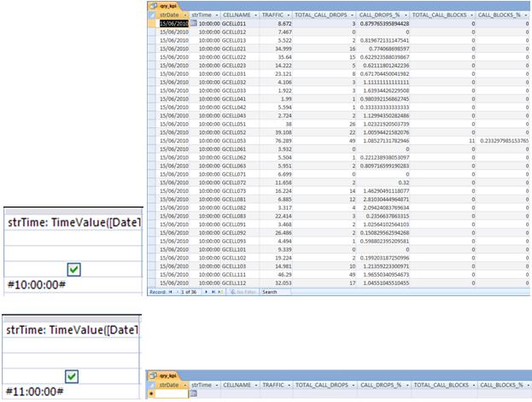Expand strTime column dropdown in lower datasheet

click(217, 386)
